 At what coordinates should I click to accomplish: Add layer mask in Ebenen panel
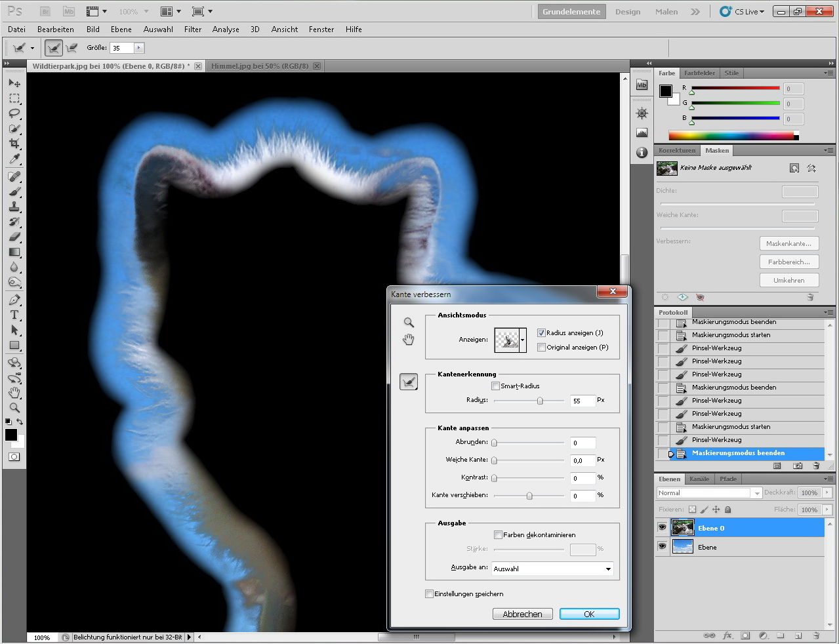click(745, 635)
